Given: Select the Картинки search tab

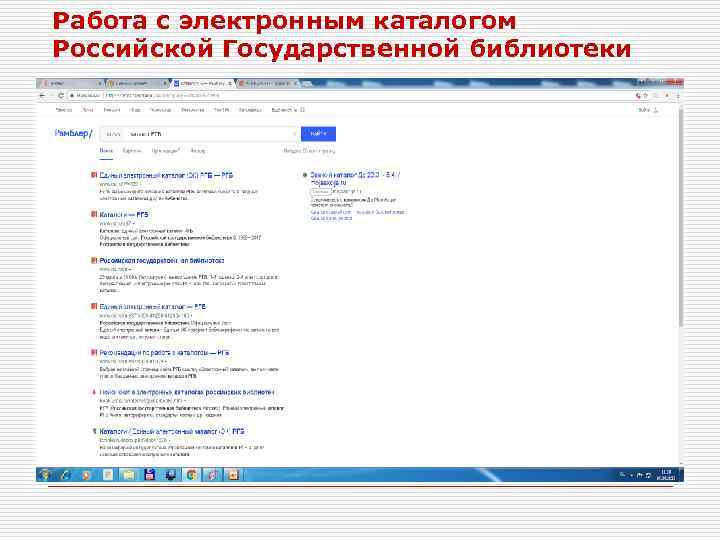Looking at the screenshot, I should point(132,151).
